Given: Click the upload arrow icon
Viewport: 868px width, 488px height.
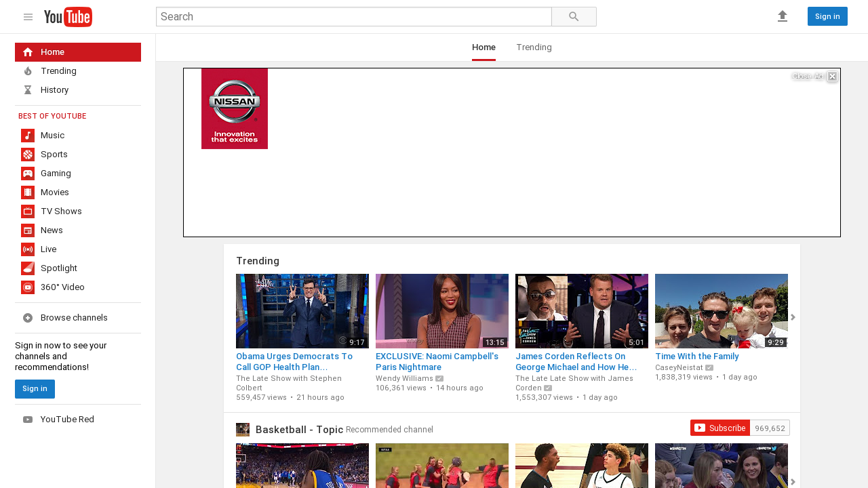Looking at the screenshot, I should click(x=783, y=16).
